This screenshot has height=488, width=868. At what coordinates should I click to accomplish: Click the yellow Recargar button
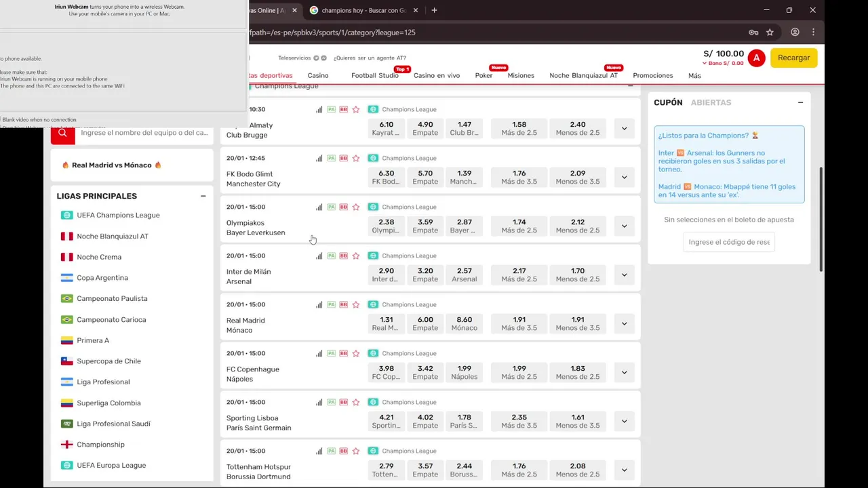794,58
